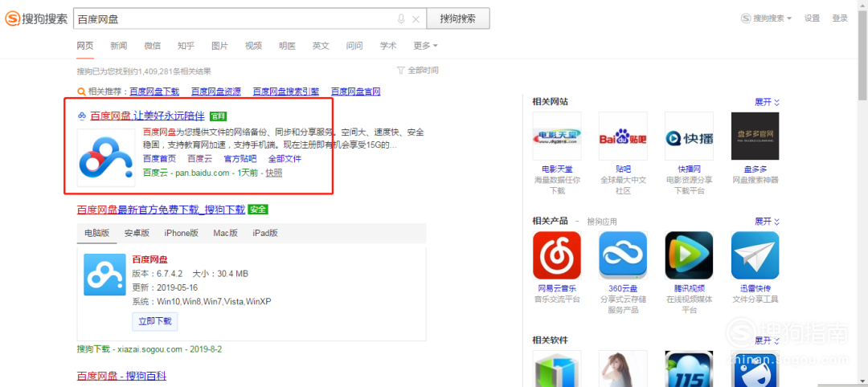Screen dimensions: 868x387
Task: Expand the 相关网站 section with 展开
Action: (767, 102)
